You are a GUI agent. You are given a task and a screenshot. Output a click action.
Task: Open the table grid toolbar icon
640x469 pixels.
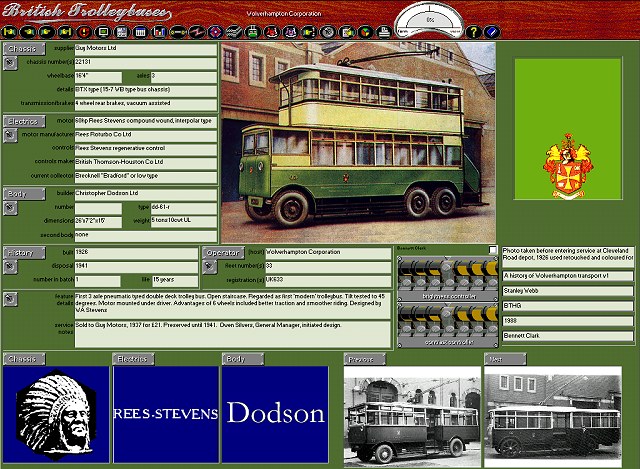point(140,32)
